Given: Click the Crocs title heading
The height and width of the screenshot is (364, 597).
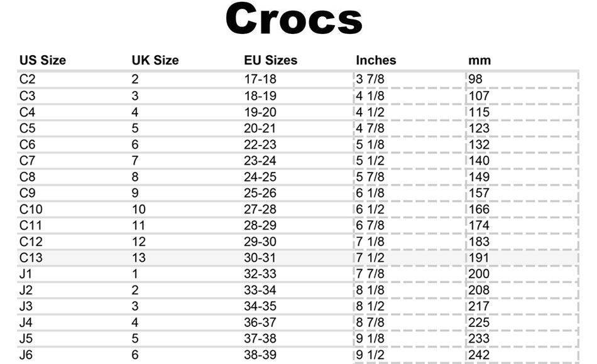Looking at the screenshot, I should pyautogui.click(x=293, y=19).
